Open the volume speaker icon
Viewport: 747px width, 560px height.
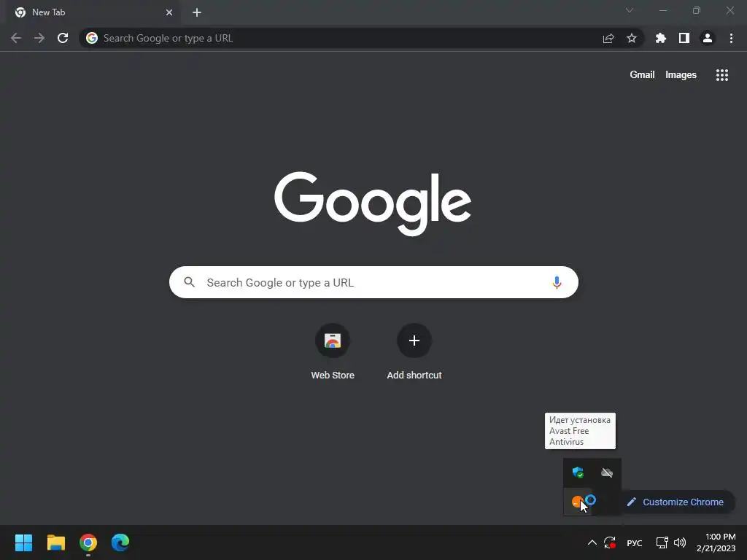(x=680, y=542)
